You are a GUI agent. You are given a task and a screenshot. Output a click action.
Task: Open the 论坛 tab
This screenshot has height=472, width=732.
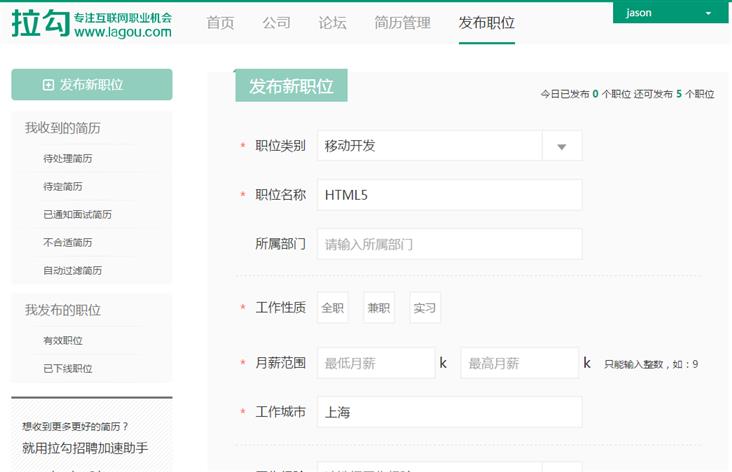point(332,22)
